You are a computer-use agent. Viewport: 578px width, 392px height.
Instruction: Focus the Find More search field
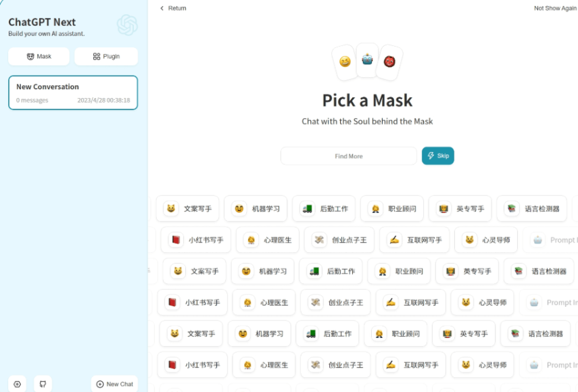click(x=349, y=156)
